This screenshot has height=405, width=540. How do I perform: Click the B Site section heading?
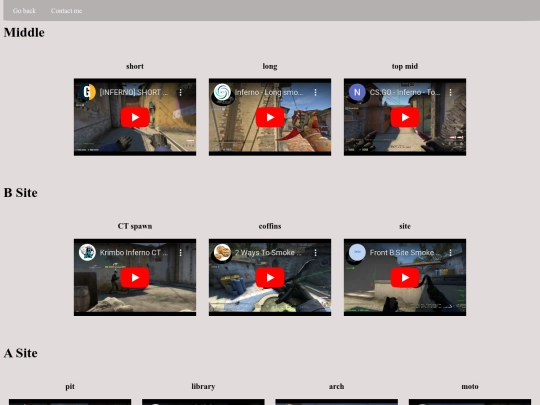coord(21,193)
